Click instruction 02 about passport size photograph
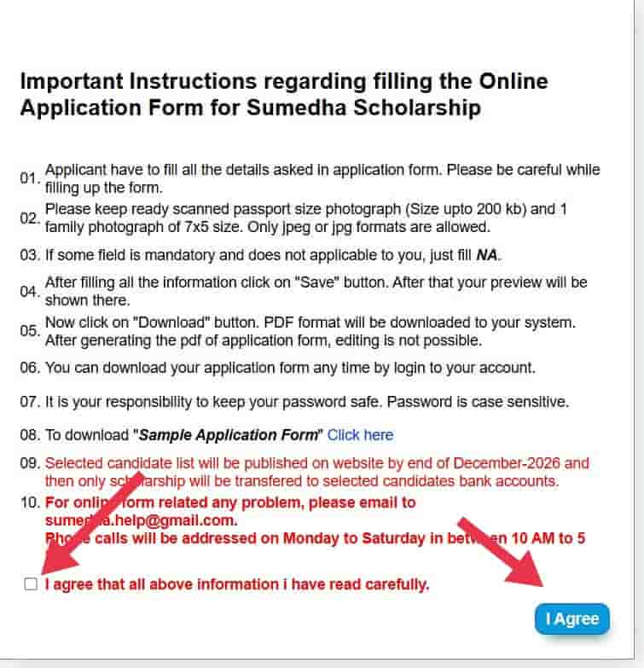This screenshot has height=668, width=644. point(306,218)
